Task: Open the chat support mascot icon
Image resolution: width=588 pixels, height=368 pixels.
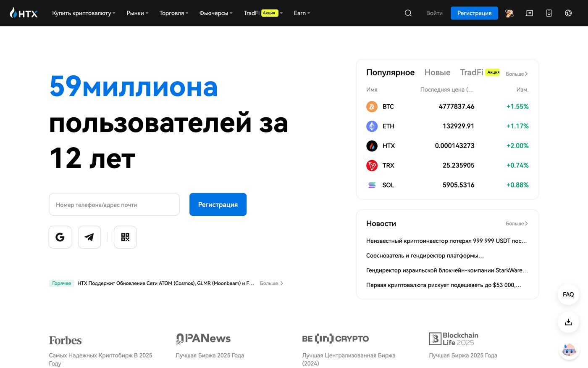Action: [x=569, y=350]
